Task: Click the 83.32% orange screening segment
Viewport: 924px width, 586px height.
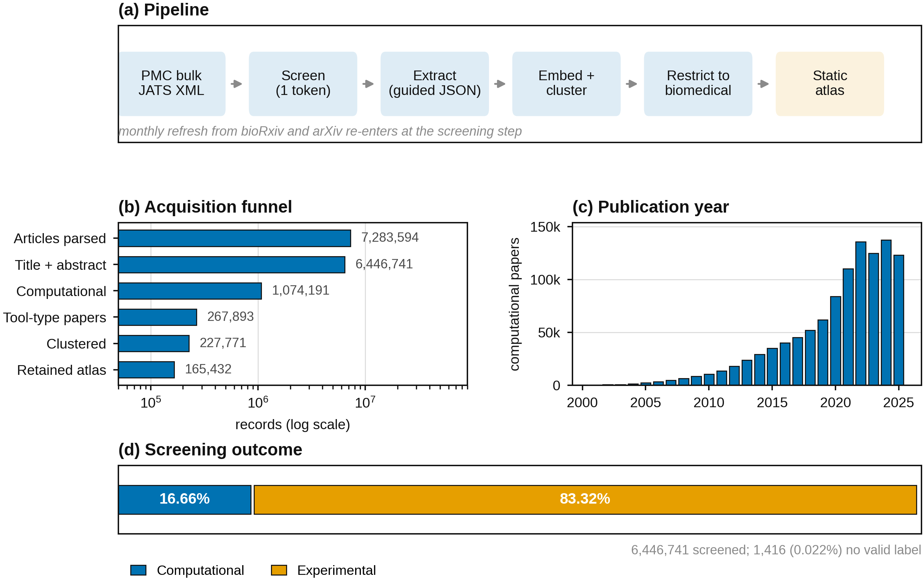Action: (x=585, y=500)
